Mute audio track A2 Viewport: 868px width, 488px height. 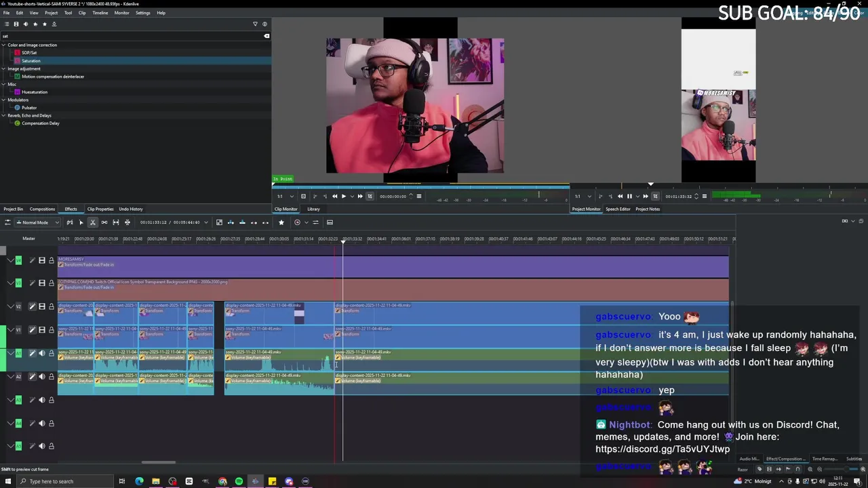pos(41,376)
